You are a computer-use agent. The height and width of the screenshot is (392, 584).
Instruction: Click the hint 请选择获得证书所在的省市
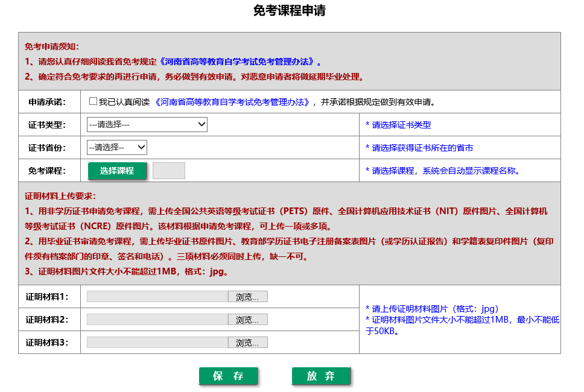(419, 148)
